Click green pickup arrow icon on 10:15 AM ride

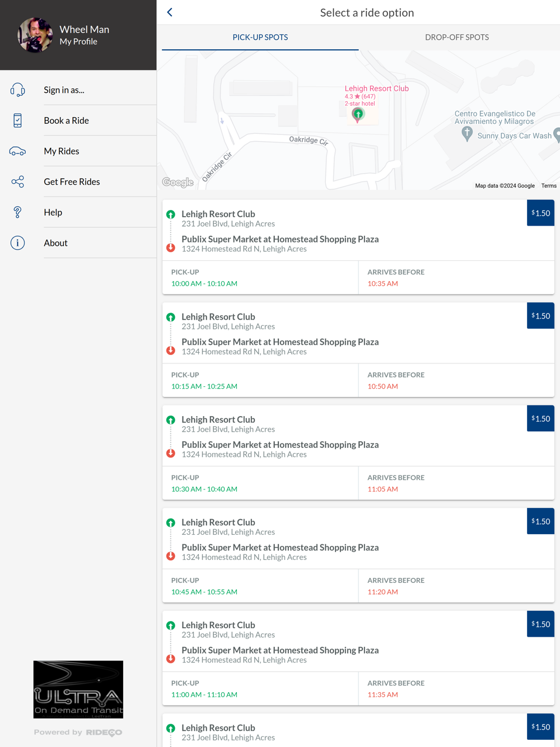(171, 317)
